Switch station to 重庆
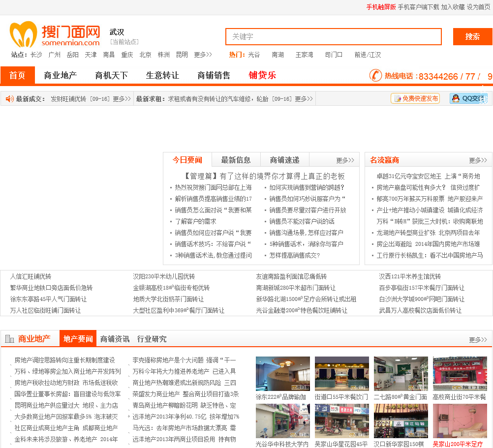The width and height of the screenshot is (493, 448). pos(127,55)
